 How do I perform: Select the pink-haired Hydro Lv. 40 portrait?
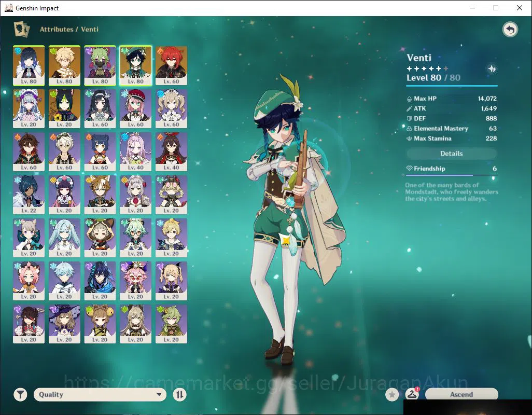[x=136, y=151]
